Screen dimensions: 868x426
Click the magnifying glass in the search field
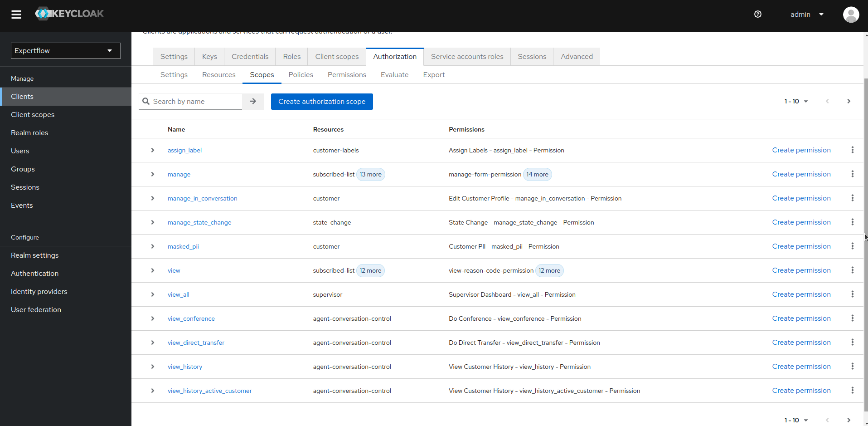pyautogui.click(x=145, y=101)
